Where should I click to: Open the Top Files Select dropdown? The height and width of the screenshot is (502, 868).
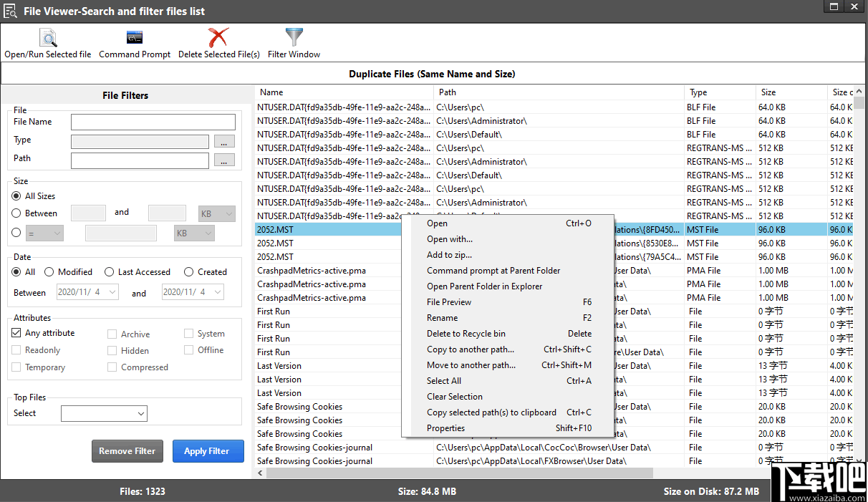(105, 413)
